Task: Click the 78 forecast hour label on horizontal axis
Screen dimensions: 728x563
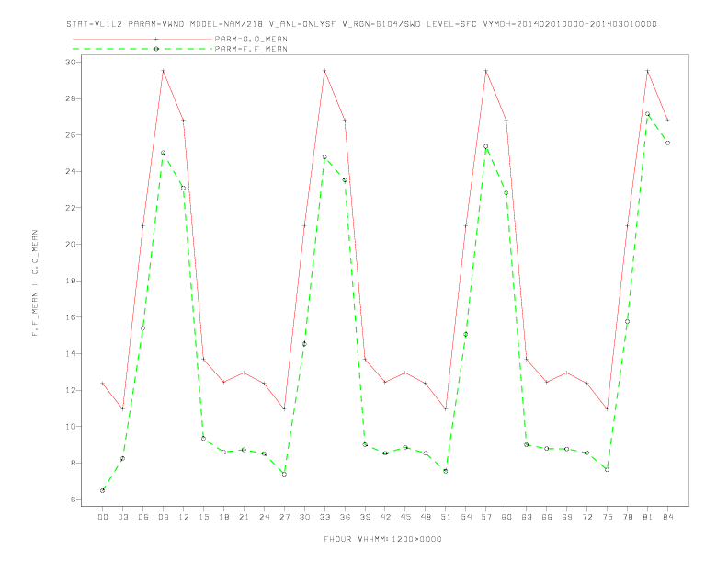Action: [x=627, y=517]
